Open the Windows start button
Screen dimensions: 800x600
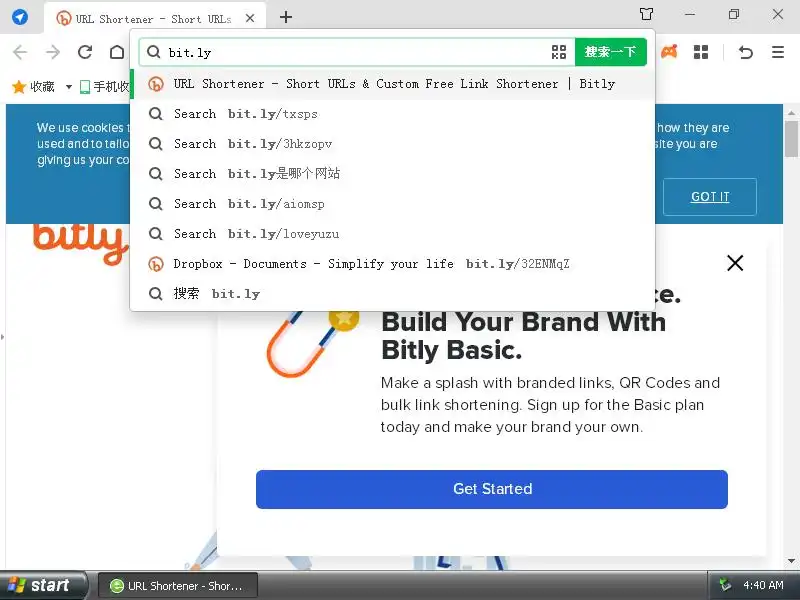43,585
